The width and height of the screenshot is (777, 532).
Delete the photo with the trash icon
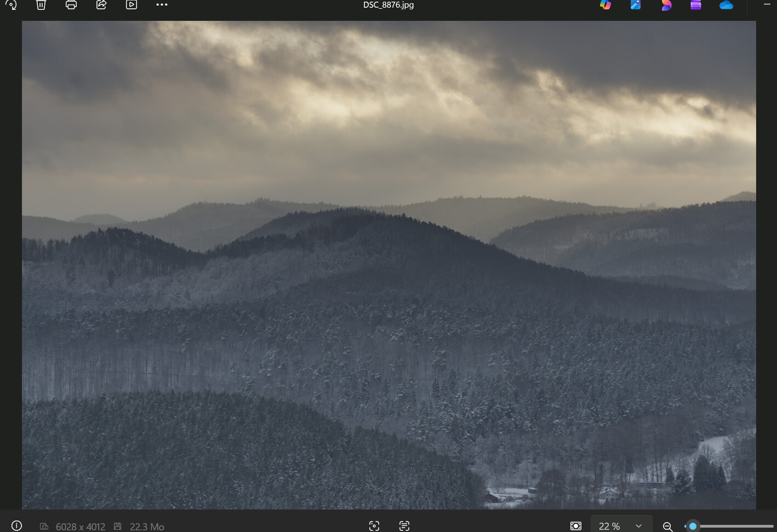41,5
